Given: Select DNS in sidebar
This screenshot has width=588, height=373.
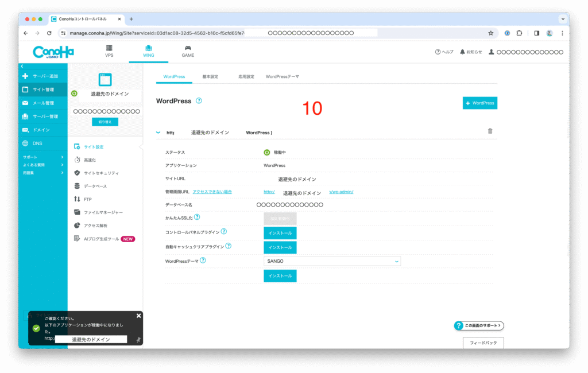Looking at the screenshot, I should (x=43, y=143).
